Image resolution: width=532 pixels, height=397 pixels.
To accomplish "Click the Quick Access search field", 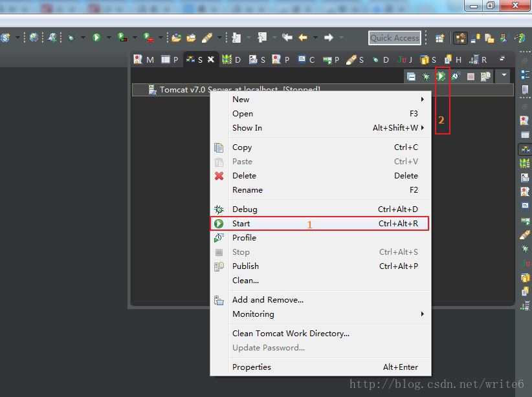I will pyautogui.click(x=394, y=38).
